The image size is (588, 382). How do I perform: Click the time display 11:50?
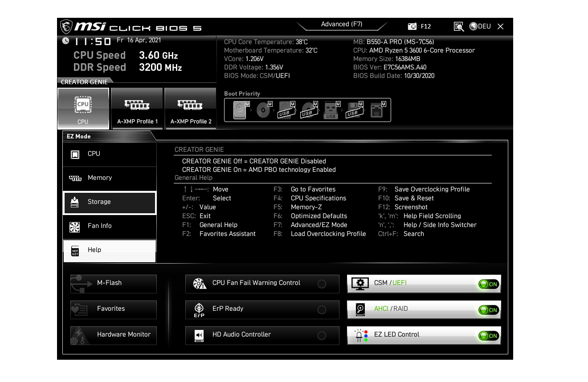(x=92, y=41)
